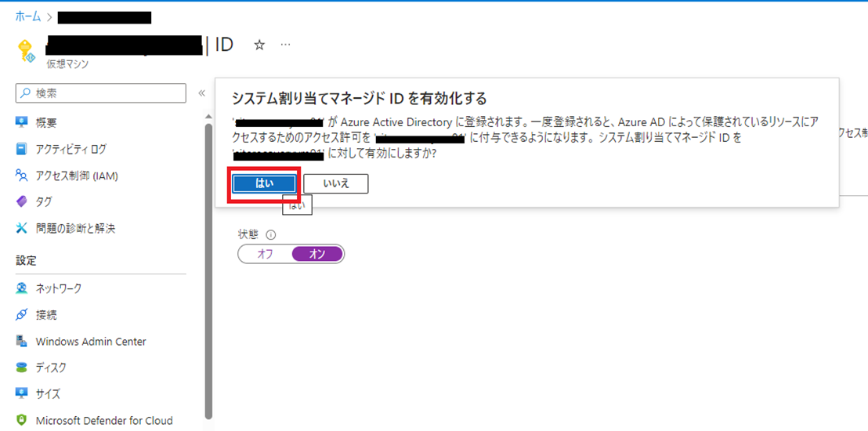Click the Defender for Cloud shield icon
This screenshot has height=431, width=868.
[22, 420]
